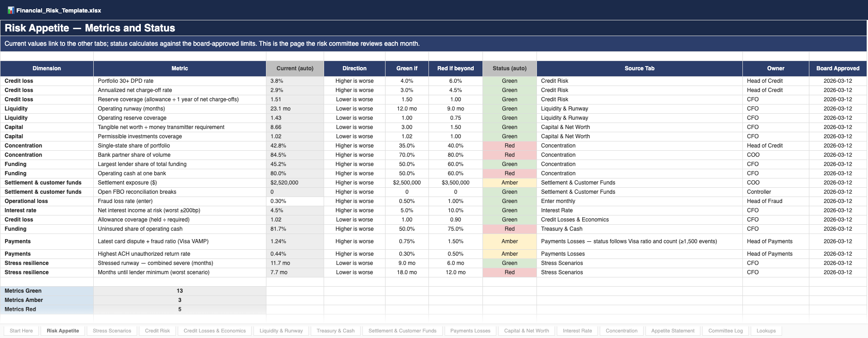Switch to the Concentration sheet tab
868x338 pixels.
pos(621,331)
